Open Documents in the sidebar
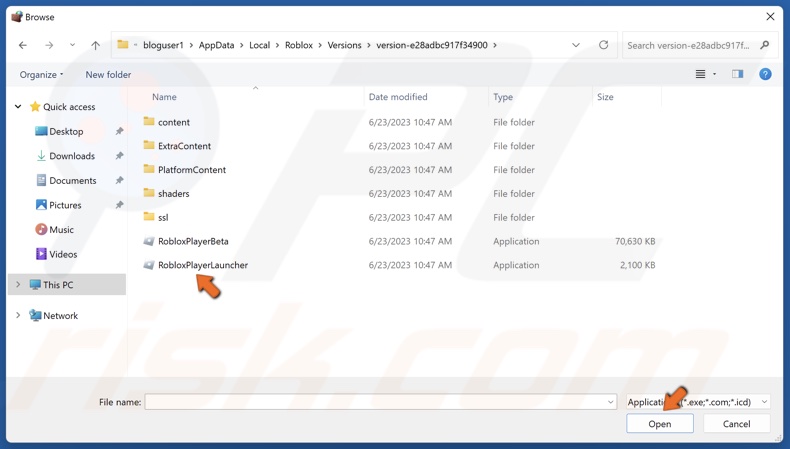The width and height of the screenshot is (790, 449). point(73,180)
